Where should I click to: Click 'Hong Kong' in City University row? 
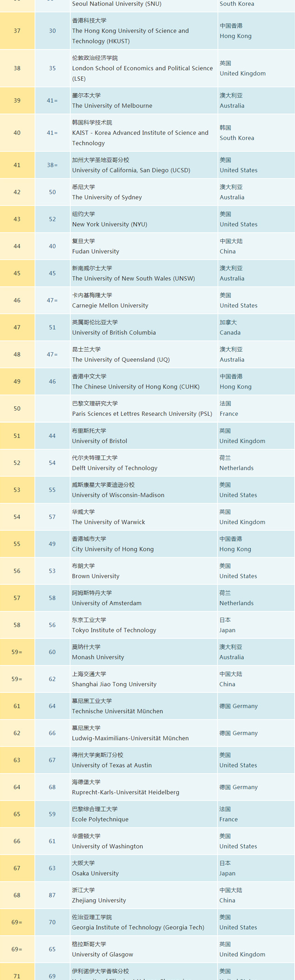click(x=235, y=549)
